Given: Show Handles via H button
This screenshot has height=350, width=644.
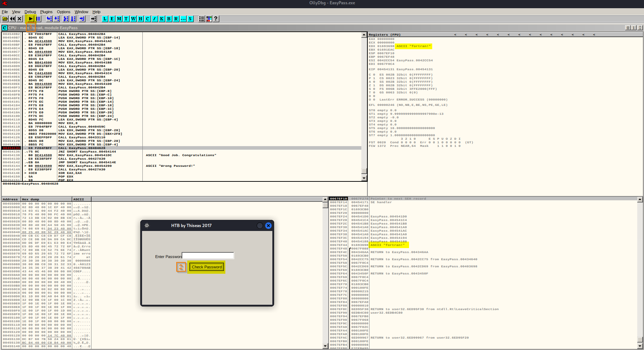Looking at the screenshot, I should [141, 19].
